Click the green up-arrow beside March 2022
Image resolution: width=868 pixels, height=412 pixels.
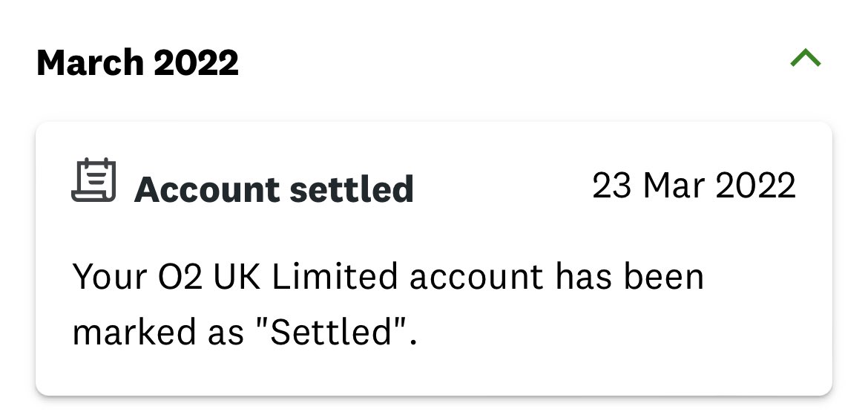(x=806, y=59)
